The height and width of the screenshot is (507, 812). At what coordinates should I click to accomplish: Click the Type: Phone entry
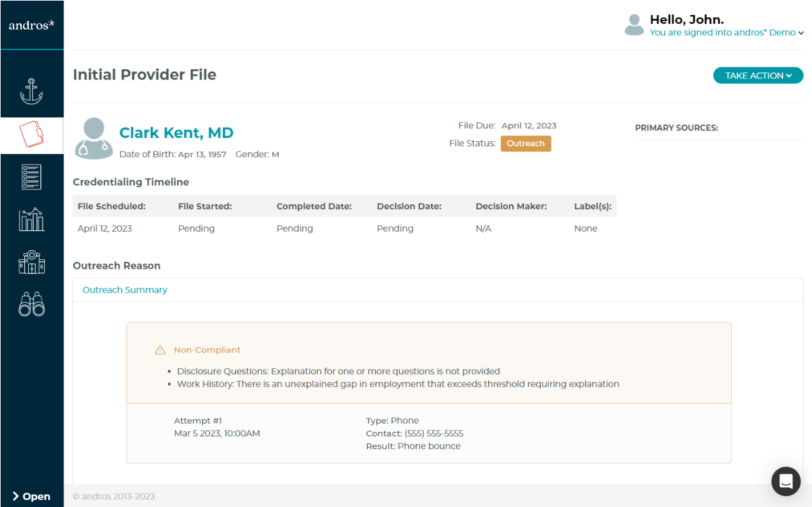pyautogui.click(x=392, y=421)
